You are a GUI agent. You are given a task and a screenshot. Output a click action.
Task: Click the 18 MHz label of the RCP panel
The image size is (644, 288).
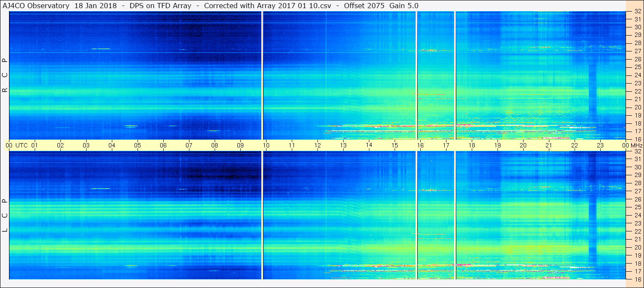(637, 123)
